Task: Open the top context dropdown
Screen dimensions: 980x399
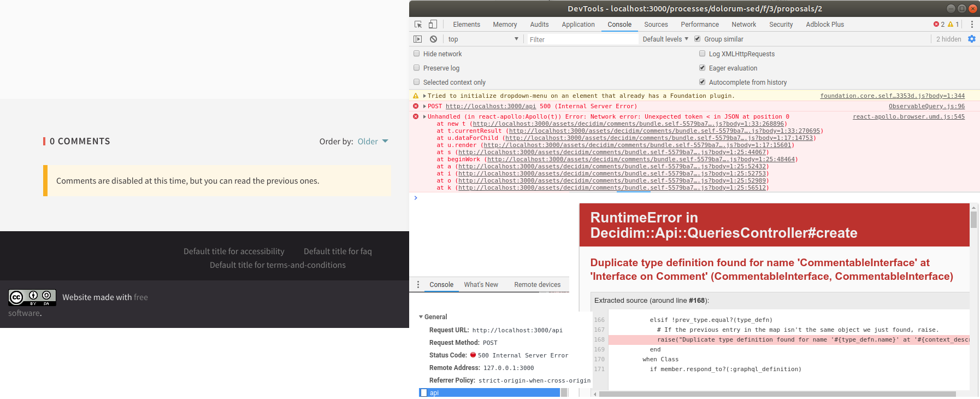Action: (x=483, y=39)
